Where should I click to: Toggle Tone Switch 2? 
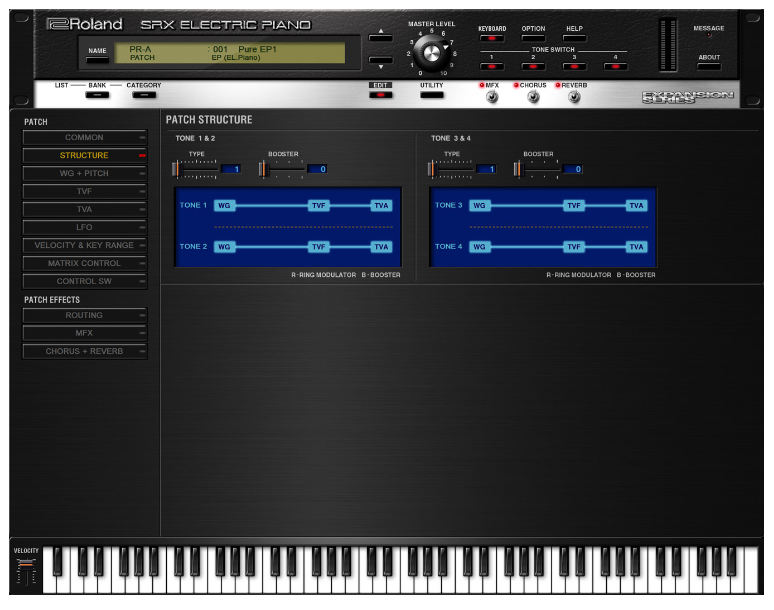[533, 66]
